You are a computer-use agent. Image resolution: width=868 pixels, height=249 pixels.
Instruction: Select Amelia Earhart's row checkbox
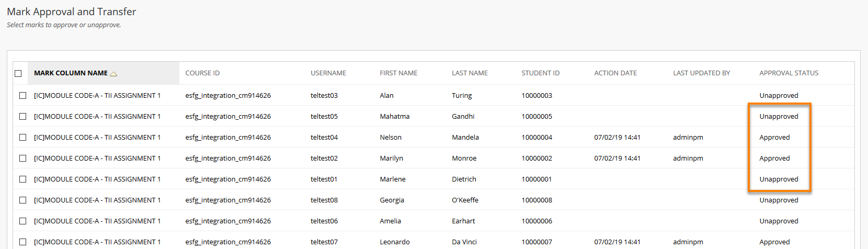22,221
